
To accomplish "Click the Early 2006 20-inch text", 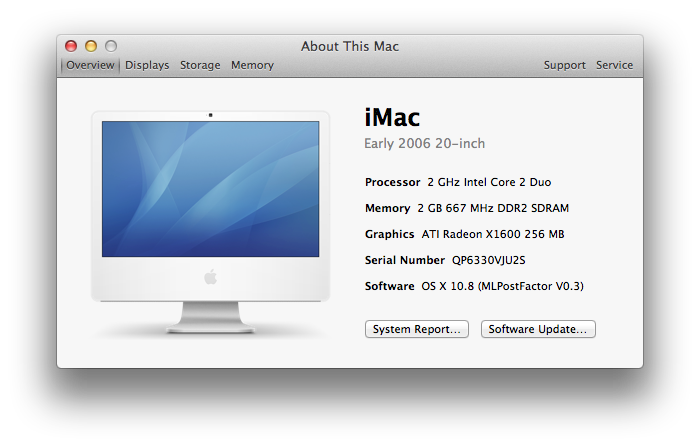I will pyautogui.click(x=425, y=143).
